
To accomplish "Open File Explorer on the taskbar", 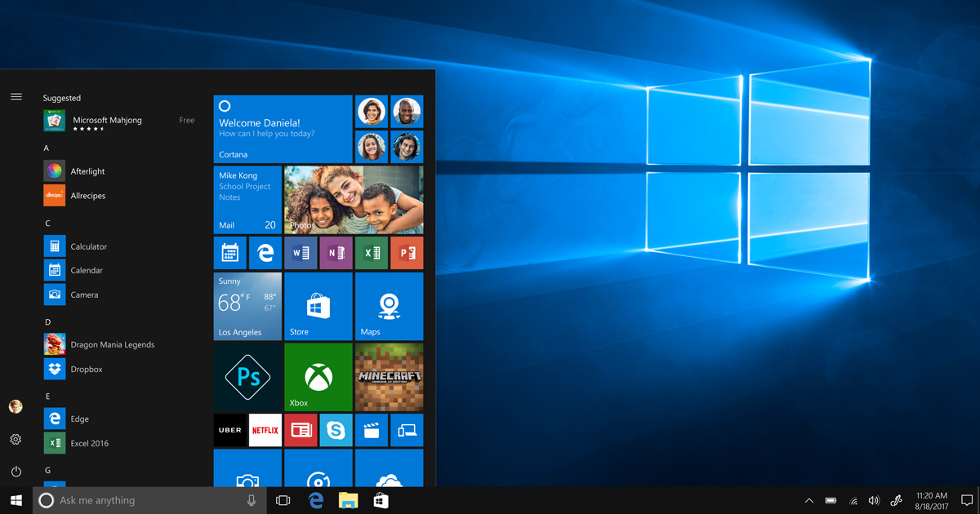I will coord(349,500).
